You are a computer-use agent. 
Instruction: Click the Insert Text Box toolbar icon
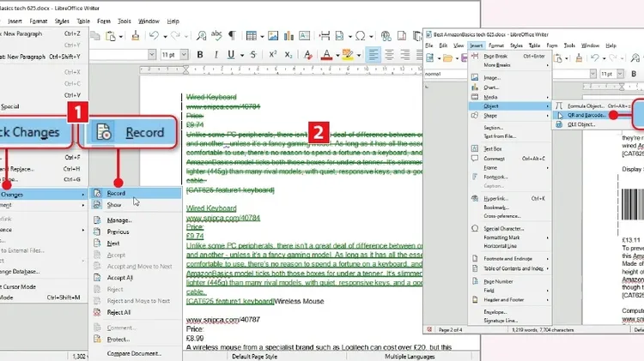[x=304, y=36]
